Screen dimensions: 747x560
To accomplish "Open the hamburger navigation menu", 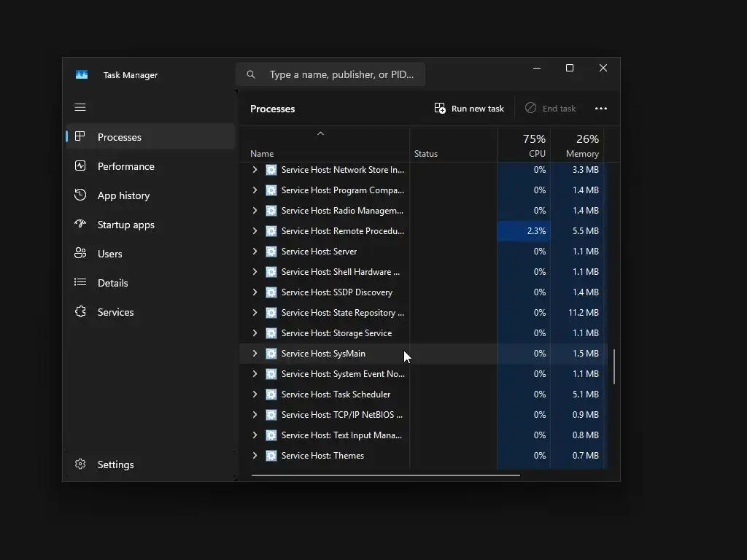I will click(80, 107).
